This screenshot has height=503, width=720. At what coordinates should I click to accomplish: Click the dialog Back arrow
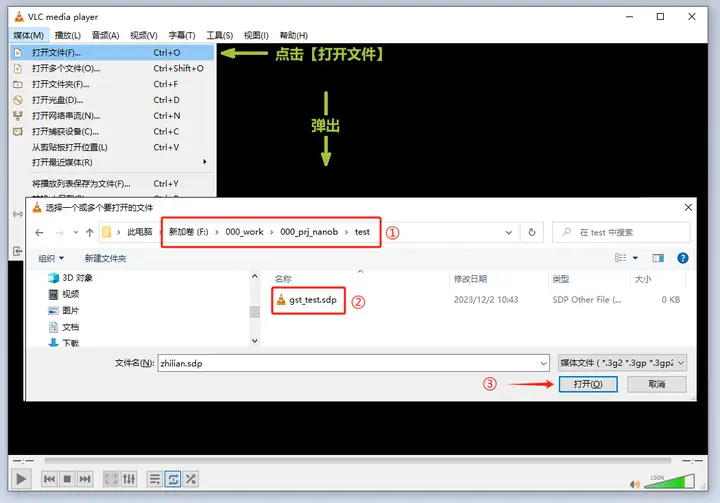39,232
